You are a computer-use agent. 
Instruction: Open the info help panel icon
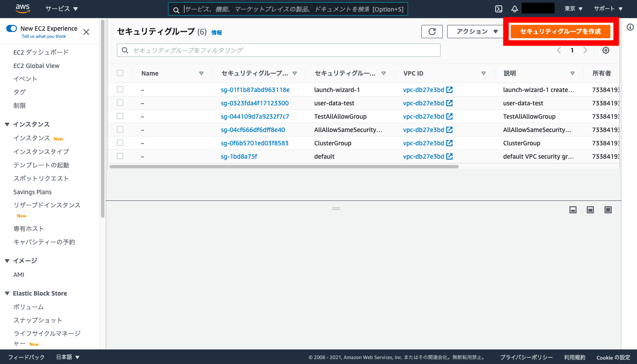pyautogui.click(x=630, y=27)
